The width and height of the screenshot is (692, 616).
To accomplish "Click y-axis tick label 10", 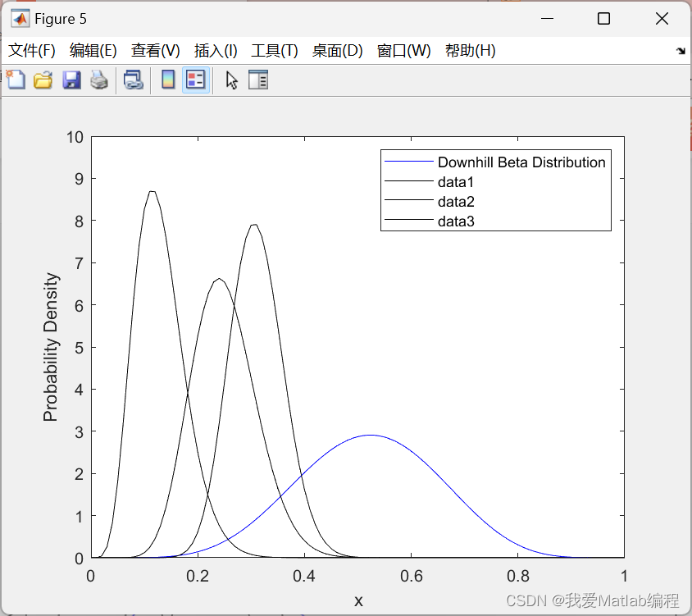I will click(x=75, y=137).
